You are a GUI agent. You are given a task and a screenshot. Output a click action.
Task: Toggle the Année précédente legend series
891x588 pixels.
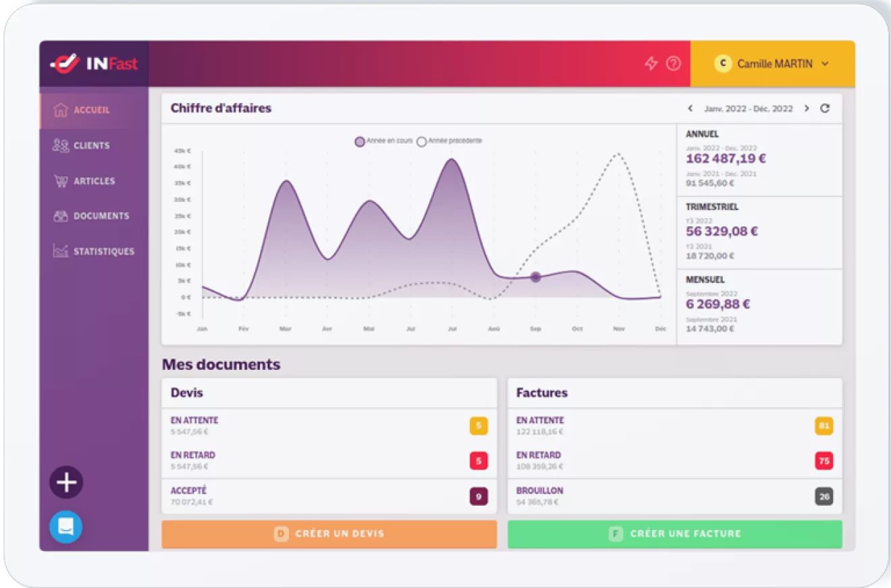450,141
